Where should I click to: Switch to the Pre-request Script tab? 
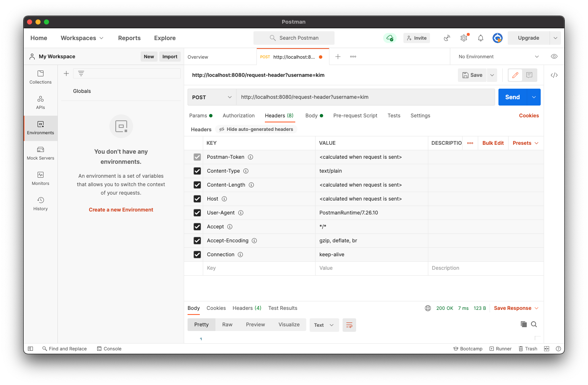click(x=355, y=116)
